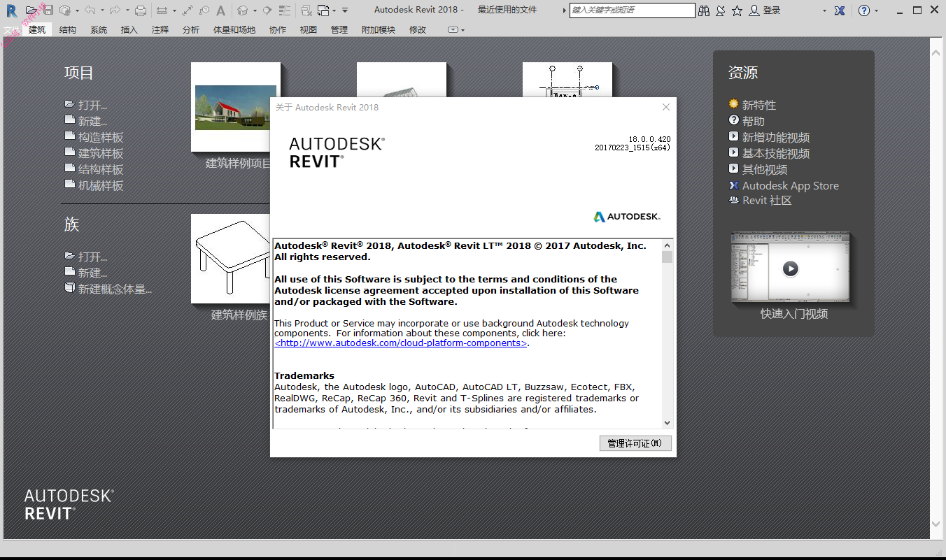Select the Text tool letter A icon

tap(221, 10)
